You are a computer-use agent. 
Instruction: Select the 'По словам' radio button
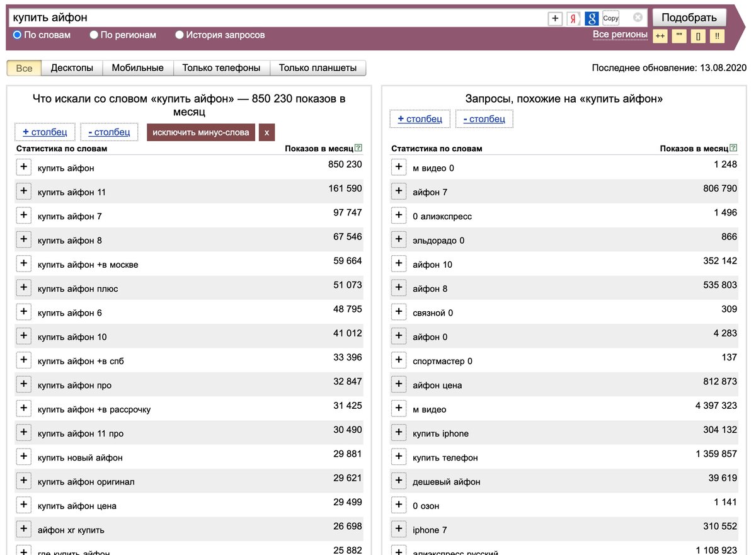coord(17,35)
